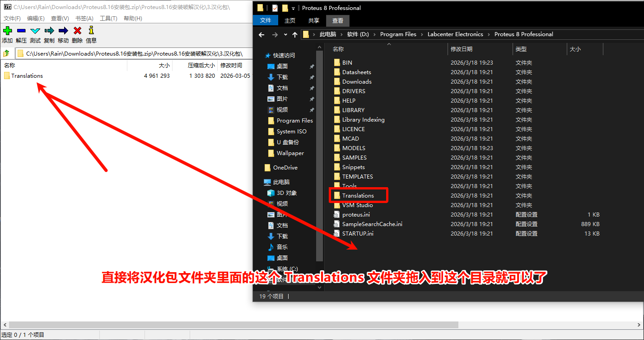
Task: Click the Move (移动) toolbar icon
Action: pos(63,31)
